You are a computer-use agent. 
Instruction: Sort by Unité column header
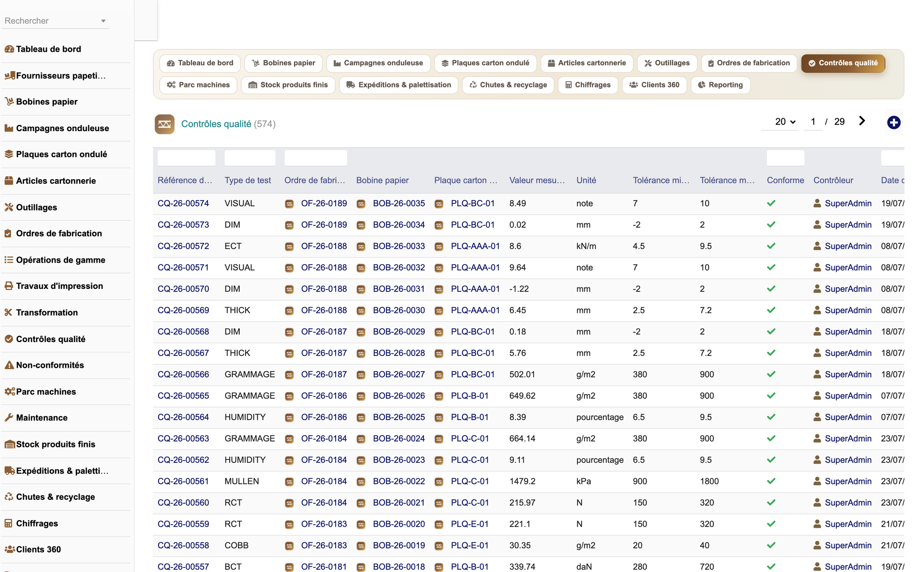[x=586, y=180]
